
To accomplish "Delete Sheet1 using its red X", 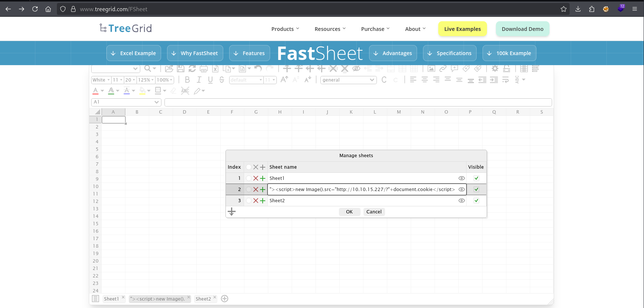I will click(256, 178).
